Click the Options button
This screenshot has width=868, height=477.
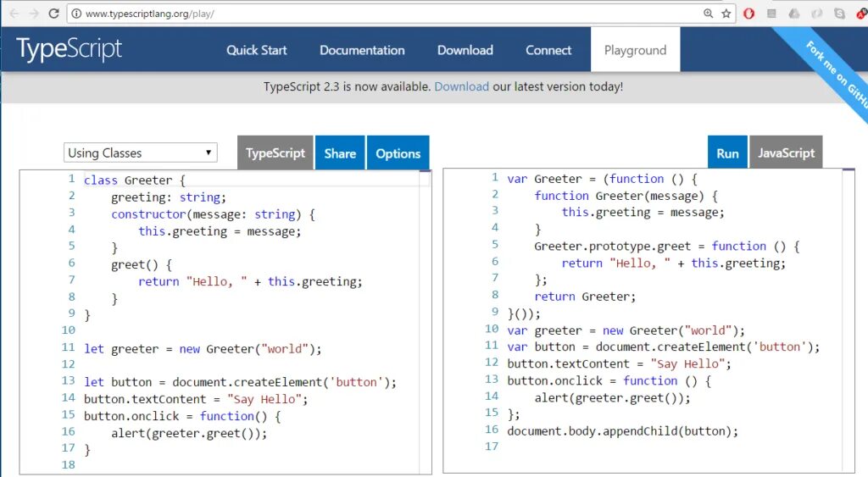[x=398, y=153]
